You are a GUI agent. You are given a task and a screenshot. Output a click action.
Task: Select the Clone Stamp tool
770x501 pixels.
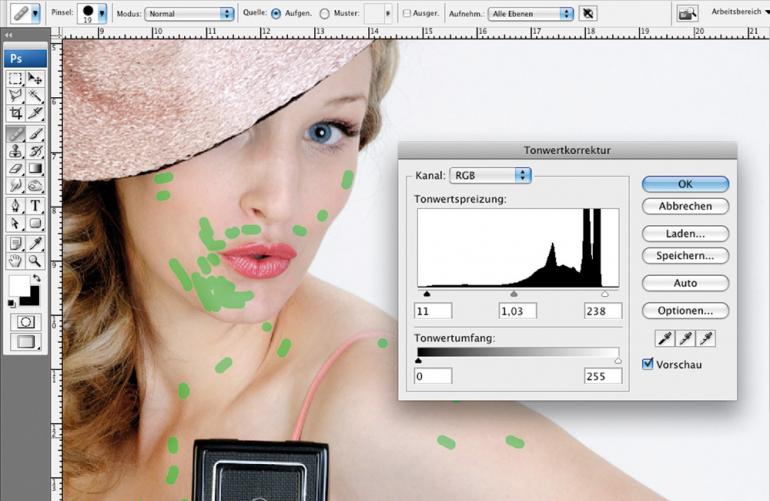[x=15, y=151]
